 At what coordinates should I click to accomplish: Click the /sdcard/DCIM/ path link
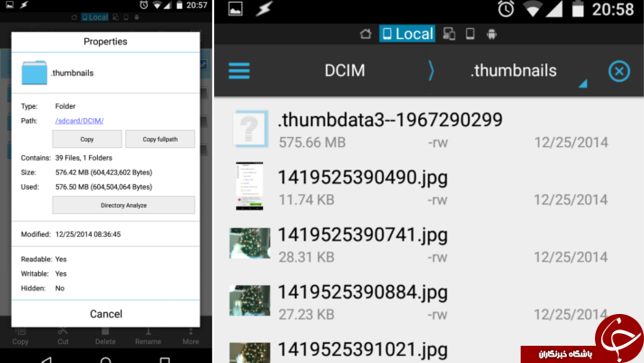point(79,121)
